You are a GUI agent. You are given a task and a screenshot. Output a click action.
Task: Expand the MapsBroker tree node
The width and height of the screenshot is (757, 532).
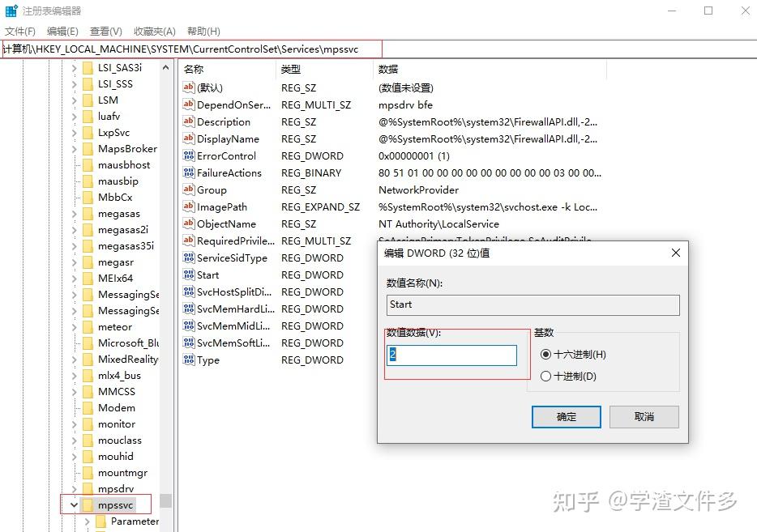click(x=74, y=148)
